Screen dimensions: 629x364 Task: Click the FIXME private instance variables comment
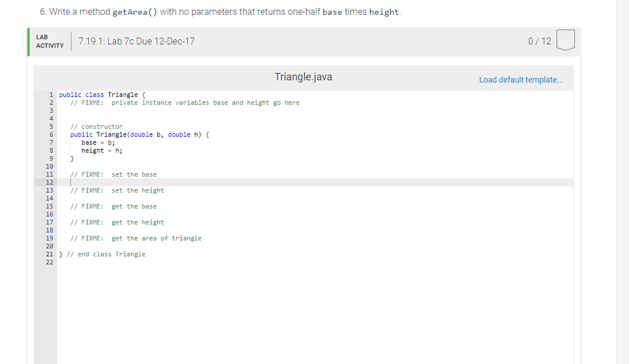[185, 103]
